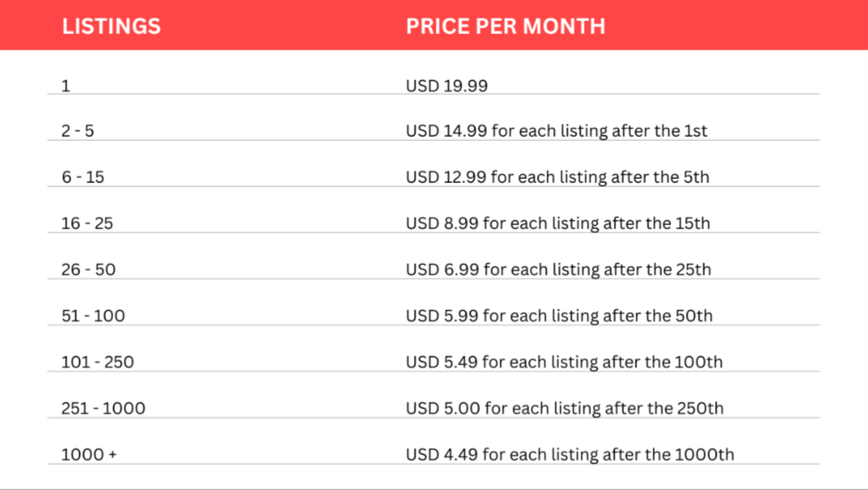Image resolution: width=868 pixels, height=490 pixels.
Task: Click the PRICE PER MONTH header
Action: pyautogui.click(x=505, y=26)
